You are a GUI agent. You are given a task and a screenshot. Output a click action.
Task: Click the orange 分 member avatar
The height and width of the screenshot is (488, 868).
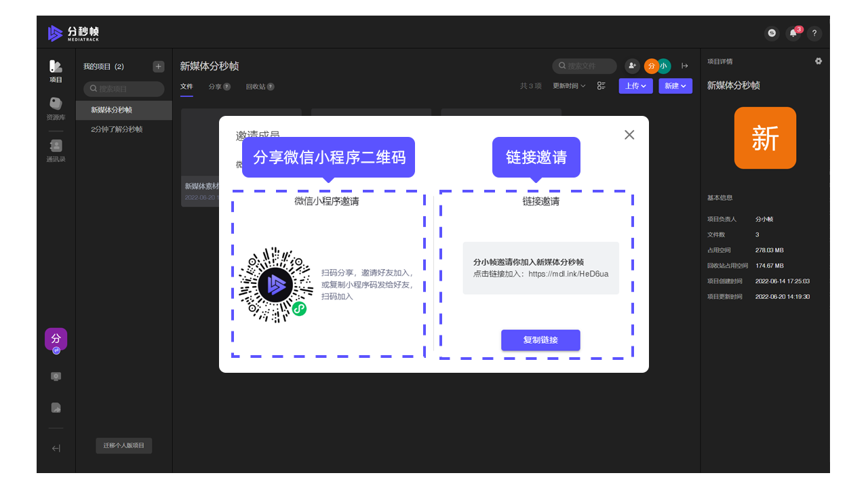pos(652,66)
